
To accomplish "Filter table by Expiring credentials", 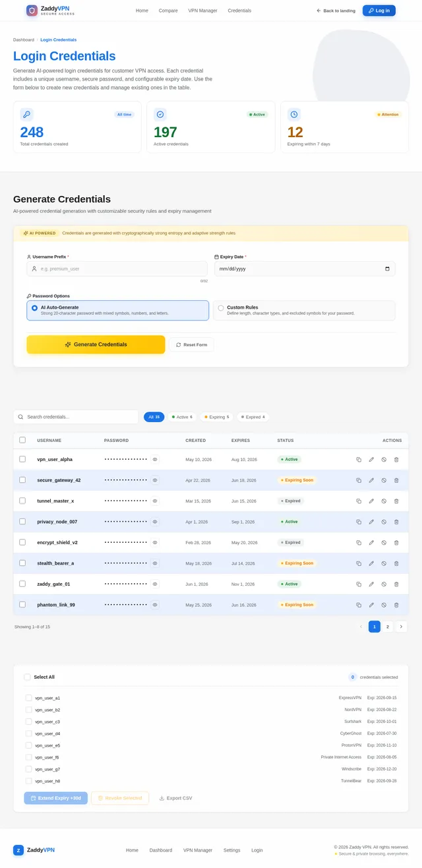I will tap(216, 417).
